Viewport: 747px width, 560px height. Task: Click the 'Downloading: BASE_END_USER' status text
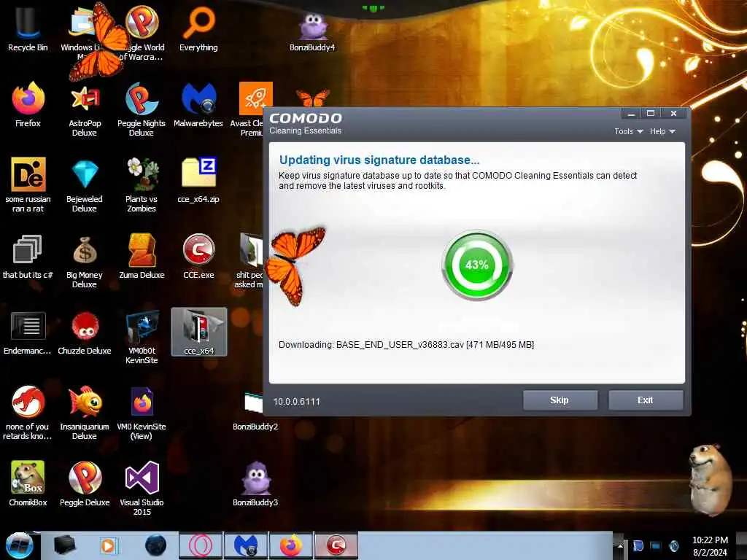[406, 344]
